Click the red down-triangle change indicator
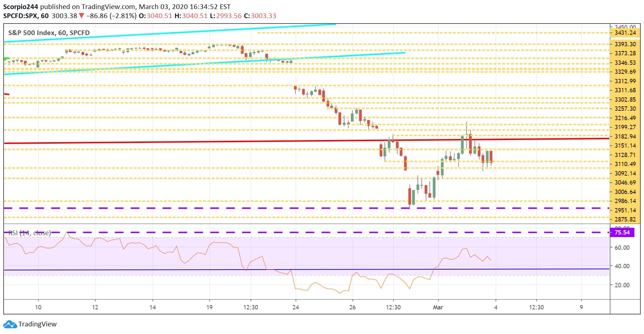This screenshot has width=644, height=334. (82, 16)
